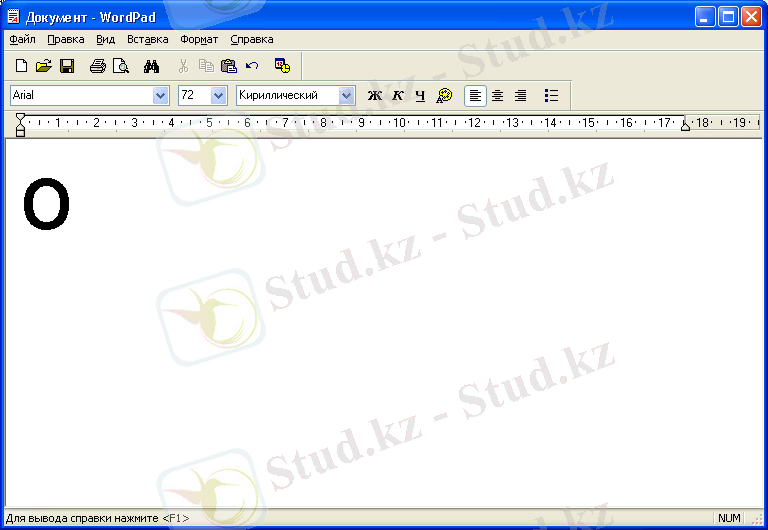Toggle underline formatting (Ч button)

[420, 96]
